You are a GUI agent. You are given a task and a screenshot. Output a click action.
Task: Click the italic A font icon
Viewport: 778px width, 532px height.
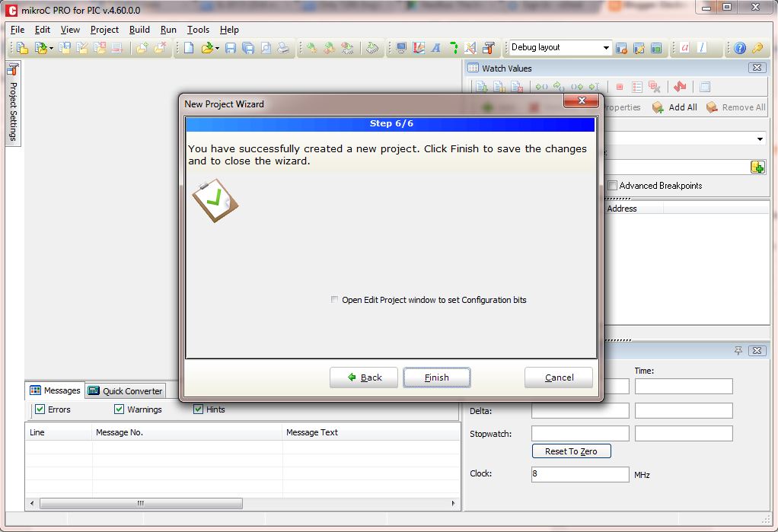coord(435,48)
